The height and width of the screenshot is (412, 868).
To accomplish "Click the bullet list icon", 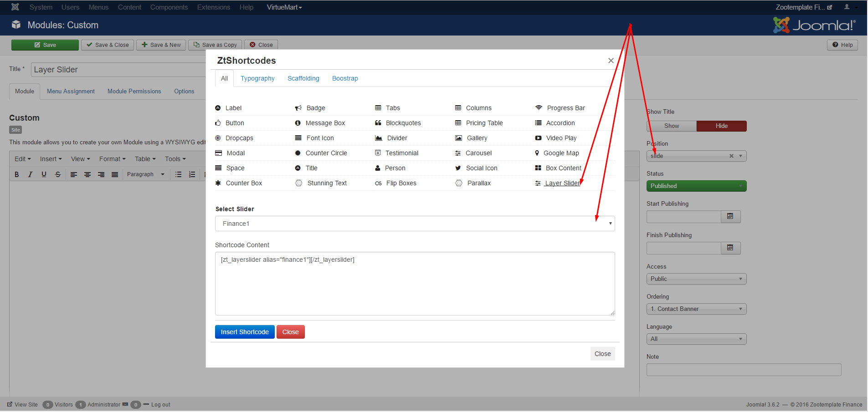I will point(179,174).
